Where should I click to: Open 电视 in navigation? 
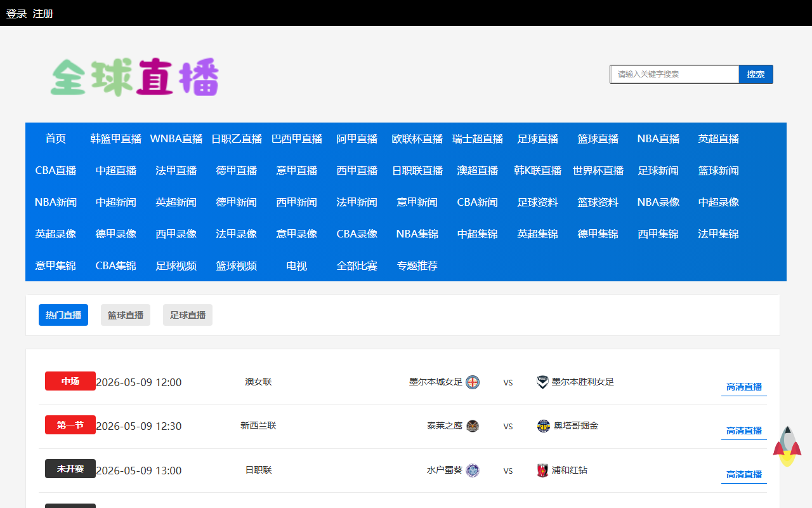click(297, 265)
